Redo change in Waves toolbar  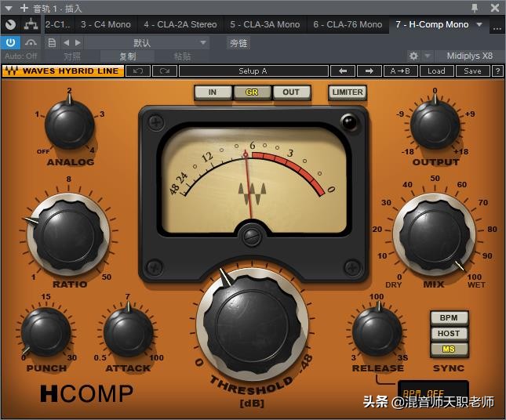pos(165,71)
